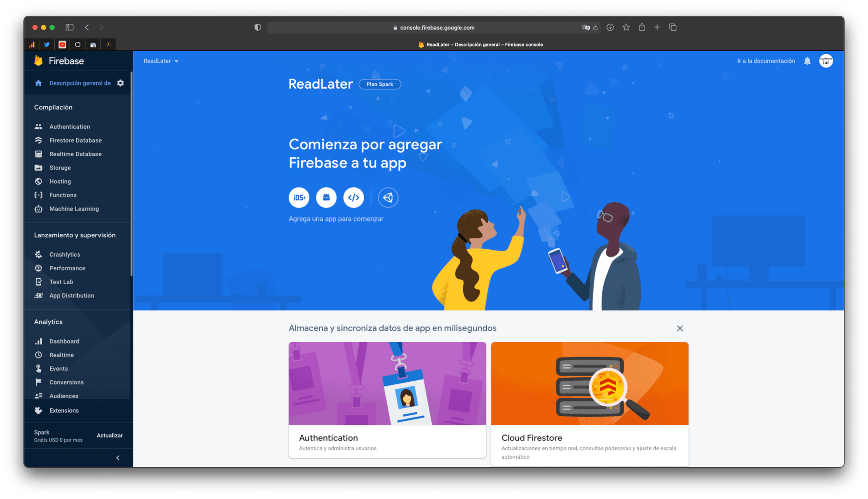This screenshot has height=499, width=868.
Task: Open the YouTube pinned tab
Action: [62, 44]
